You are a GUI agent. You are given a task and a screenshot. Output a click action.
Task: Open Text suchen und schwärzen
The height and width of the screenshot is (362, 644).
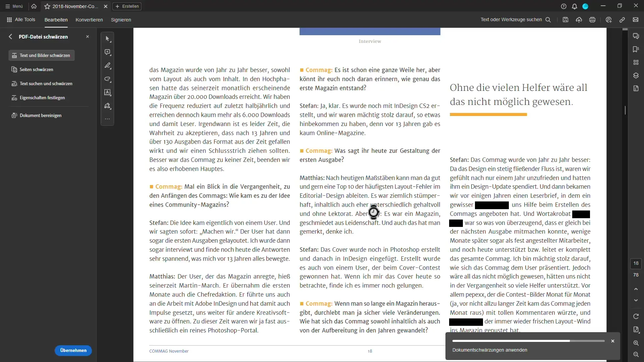[x=42, y=83]
